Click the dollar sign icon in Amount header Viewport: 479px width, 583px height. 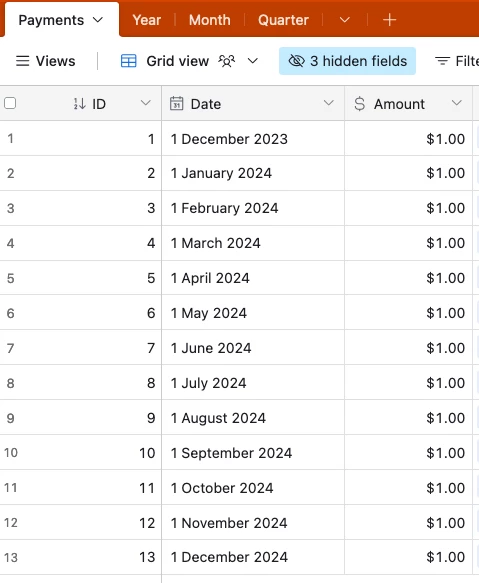(x=360, y=104)
